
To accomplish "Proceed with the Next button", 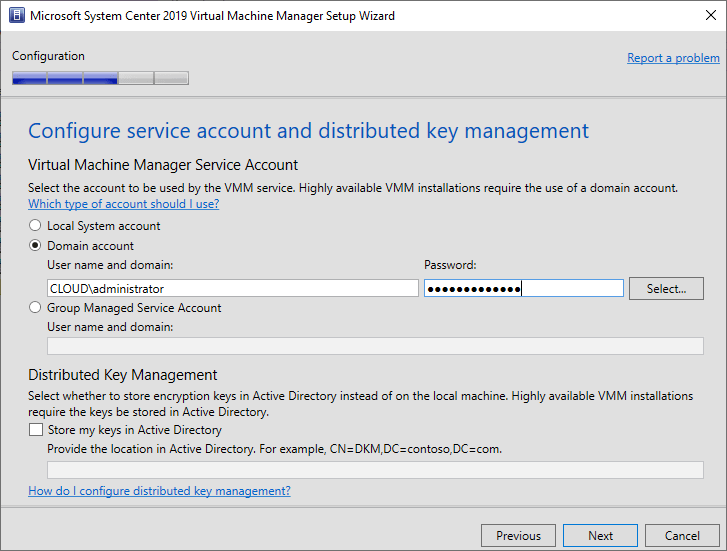I will click(600, 536).
